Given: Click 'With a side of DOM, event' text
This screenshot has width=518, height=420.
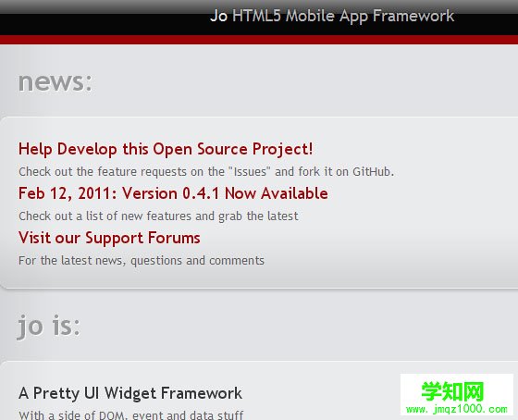Looking at the screenshot, I should click(x=131, y=414).
